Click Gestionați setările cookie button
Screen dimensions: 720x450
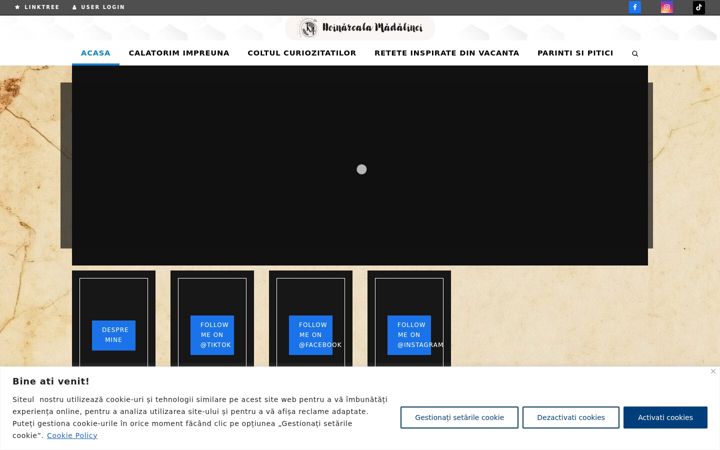(x=459, y=417)
